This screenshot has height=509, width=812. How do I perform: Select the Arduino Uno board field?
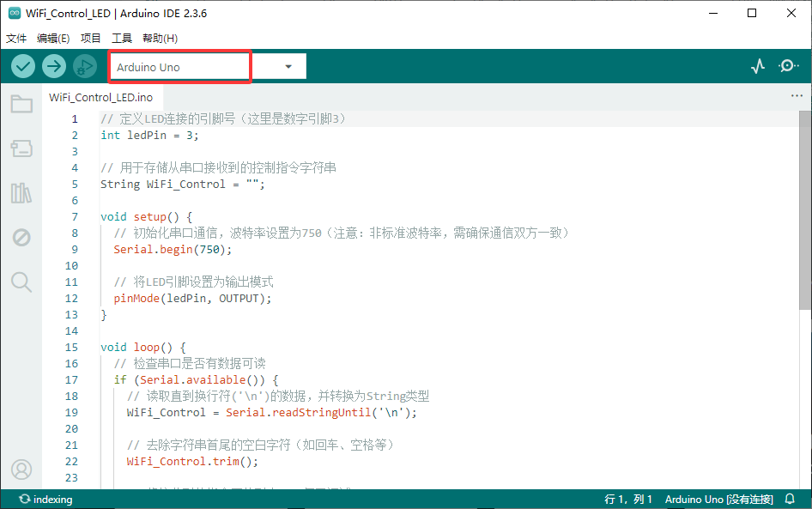(179, 67)
